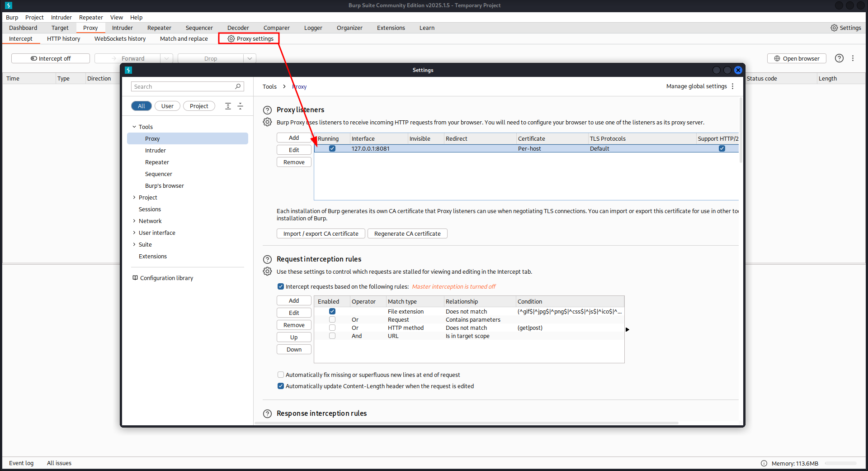Click the collapse all settings icon
868x471 pixels.
point(241,106)
